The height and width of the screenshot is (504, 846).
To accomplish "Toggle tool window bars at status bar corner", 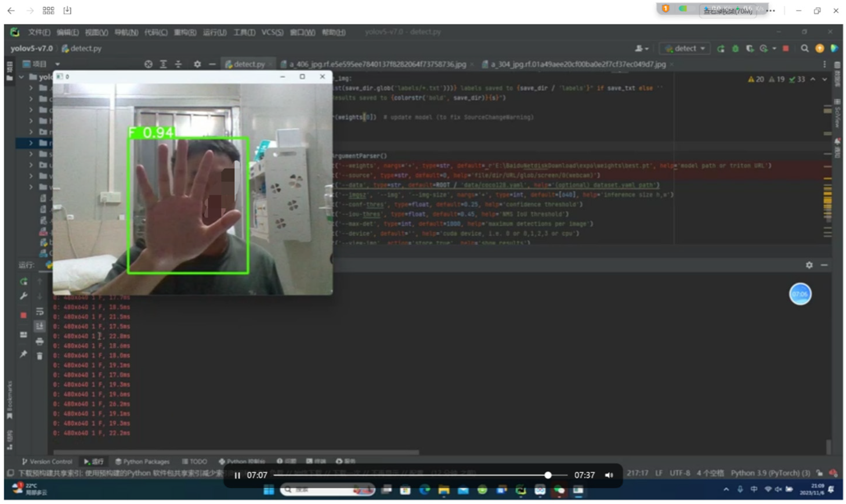I will 10,473.
